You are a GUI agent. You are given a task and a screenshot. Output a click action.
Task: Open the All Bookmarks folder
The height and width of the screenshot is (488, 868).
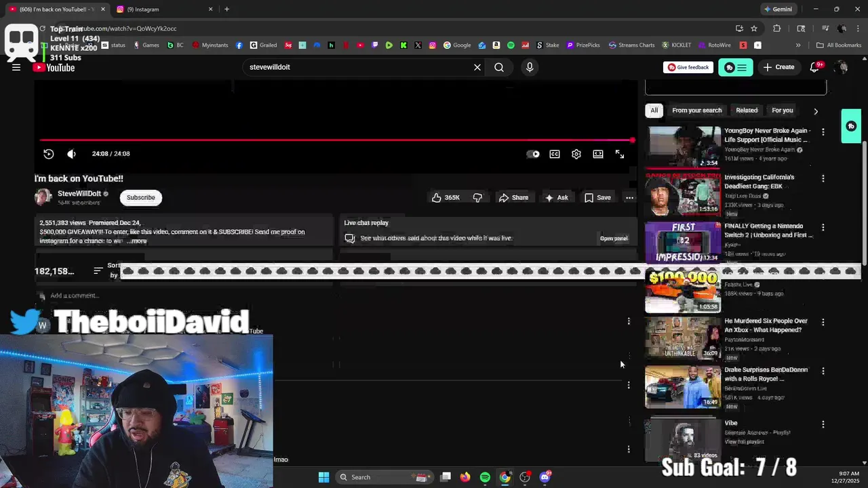(839, 45)
